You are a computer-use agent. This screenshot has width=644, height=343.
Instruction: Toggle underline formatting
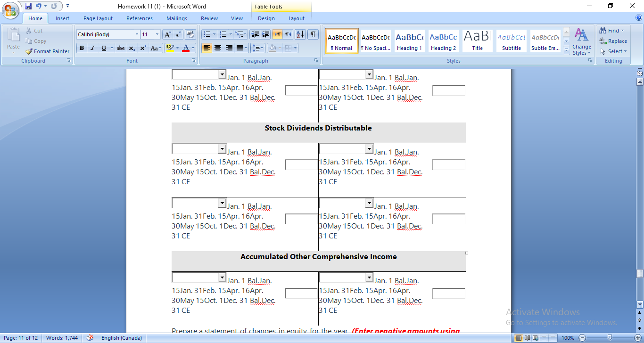[x=104, y=48]
